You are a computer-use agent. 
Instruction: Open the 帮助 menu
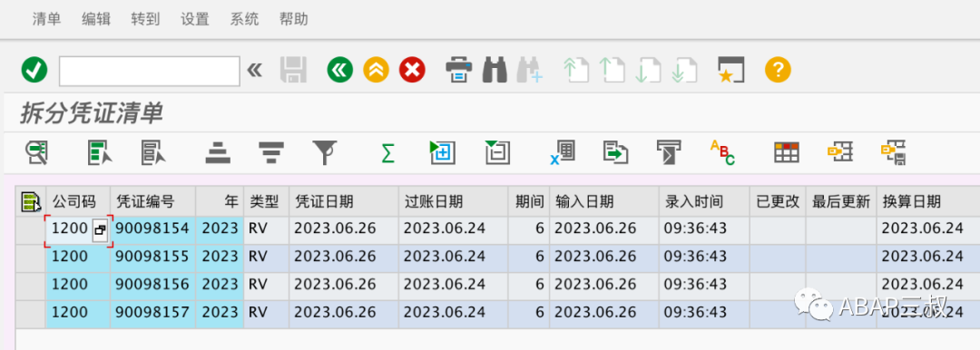pos(294,19)
